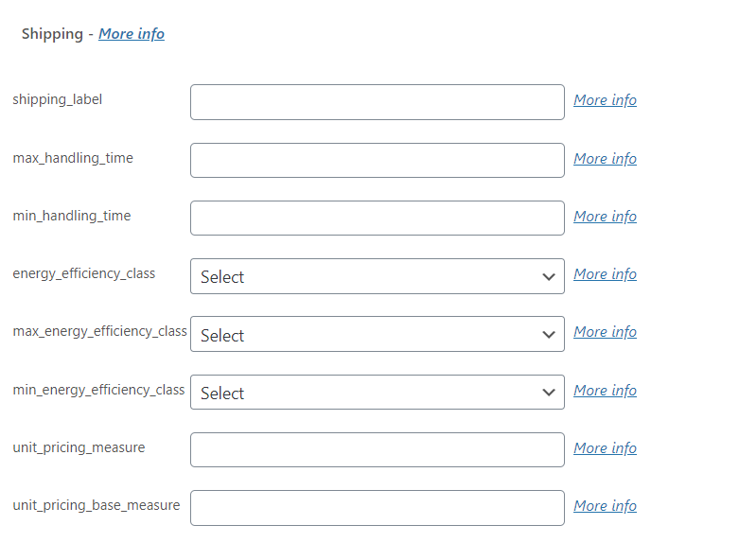
Task: Expand the min_energy_efficiency_class dropdown
Action: click(x=377, y=392)
